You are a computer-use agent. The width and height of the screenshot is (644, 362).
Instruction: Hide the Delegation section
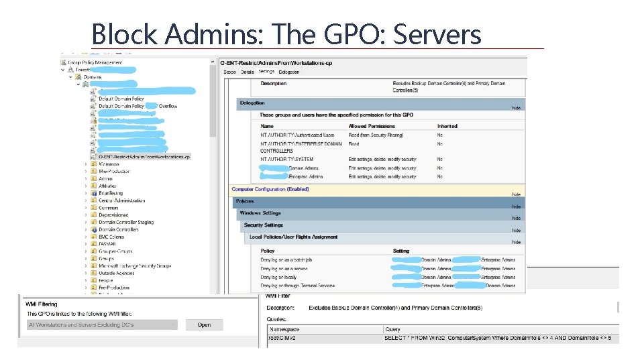[x=517, y=108]
